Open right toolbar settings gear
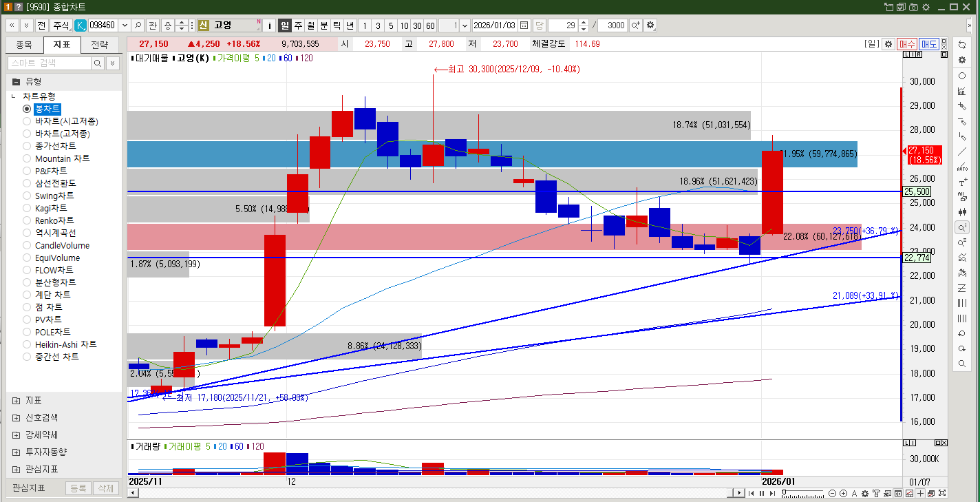 pyautogui.click(x=962, y=60)
